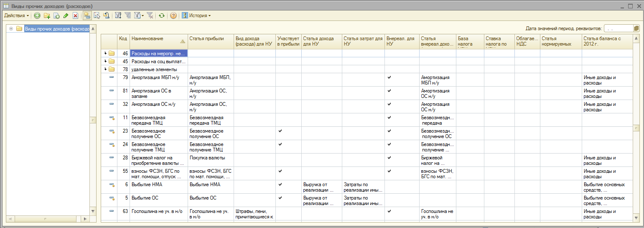Click the green Add new item icon

(37, 15)
